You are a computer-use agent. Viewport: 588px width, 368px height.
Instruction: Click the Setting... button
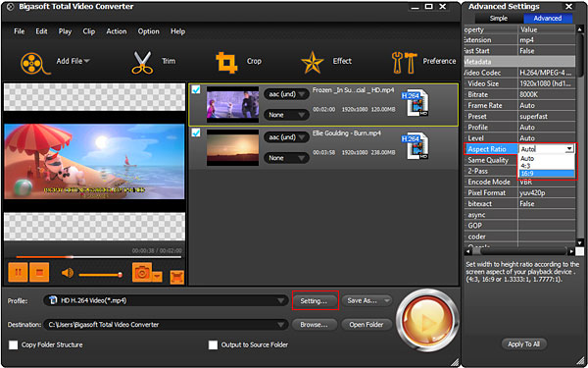(314, 301)
